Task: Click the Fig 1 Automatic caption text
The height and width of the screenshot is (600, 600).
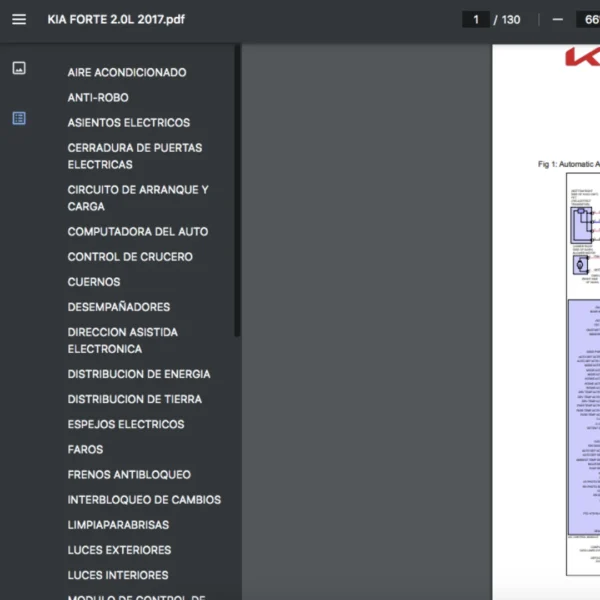Action: point(569,164)
